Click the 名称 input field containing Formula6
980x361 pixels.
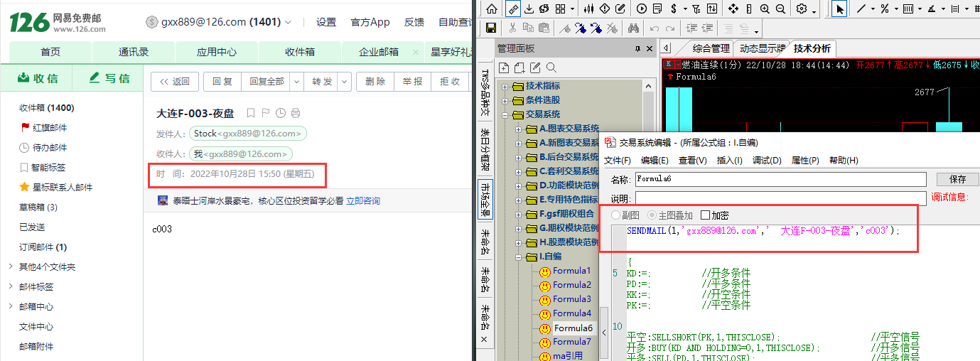coord(780,179)
